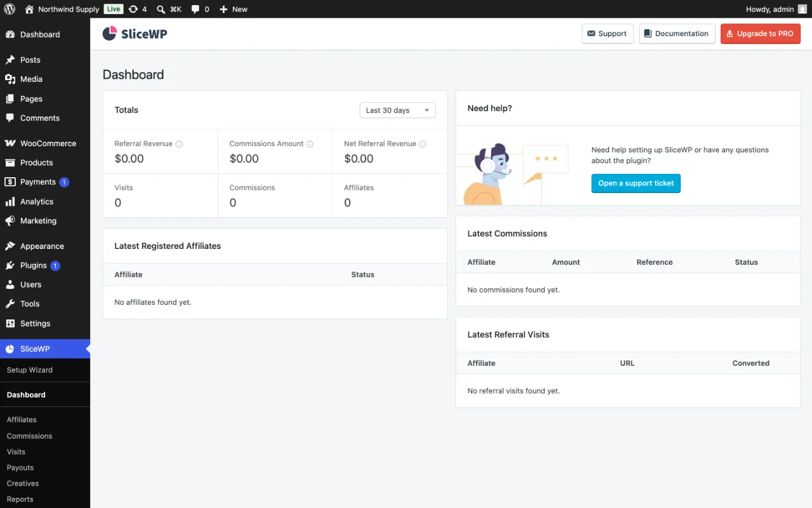Screen dimensions: 812x508
Task: Open the SliceWP Affiliates submenu
Action: 22,420
